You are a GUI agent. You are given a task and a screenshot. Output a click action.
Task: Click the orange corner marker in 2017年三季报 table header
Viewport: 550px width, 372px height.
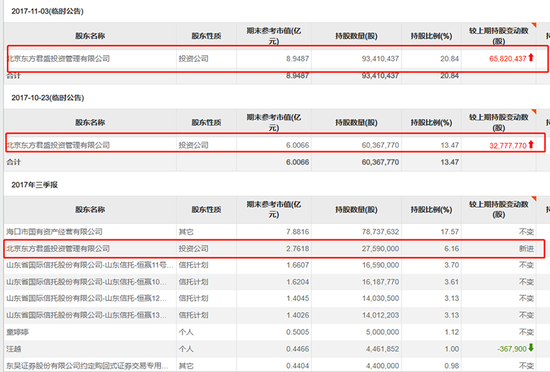(534, 199)
